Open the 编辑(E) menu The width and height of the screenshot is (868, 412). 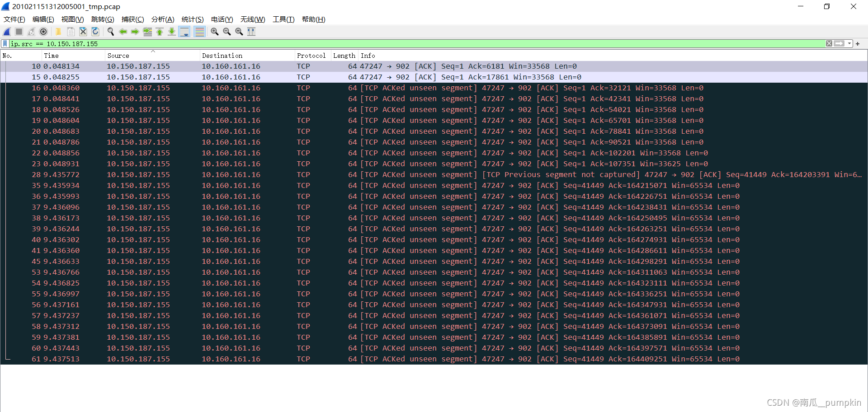point(43,19)
